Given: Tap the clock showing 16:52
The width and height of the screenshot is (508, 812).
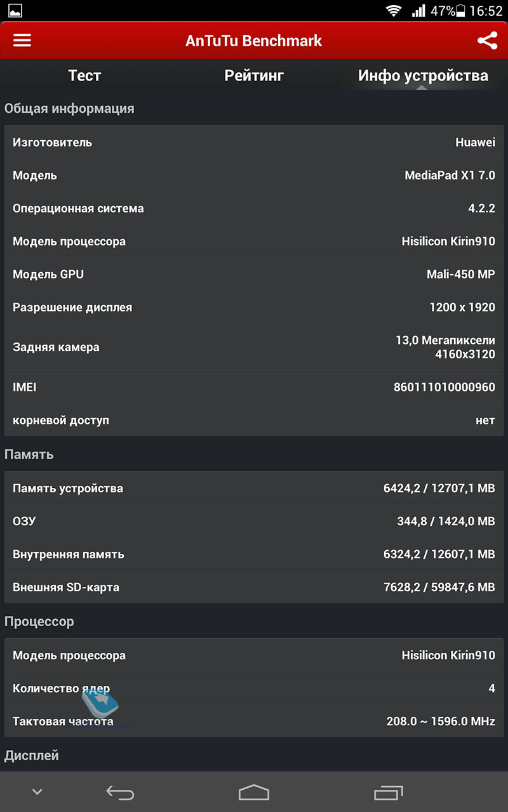Looking at the screenshot, I should (x=486, y=11).
